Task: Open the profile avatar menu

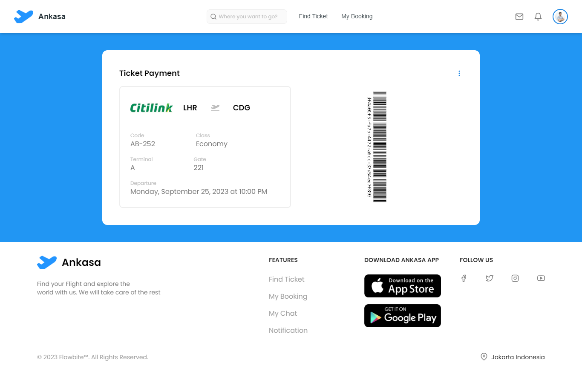Action: (x=560, y=16)
